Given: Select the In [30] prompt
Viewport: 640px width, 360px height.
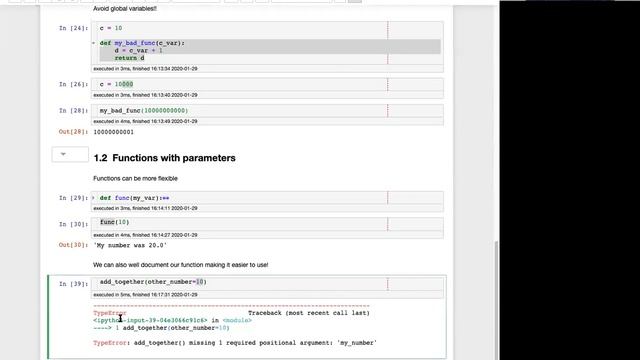Looking at the screenshot, I should (x=73, y=224).
